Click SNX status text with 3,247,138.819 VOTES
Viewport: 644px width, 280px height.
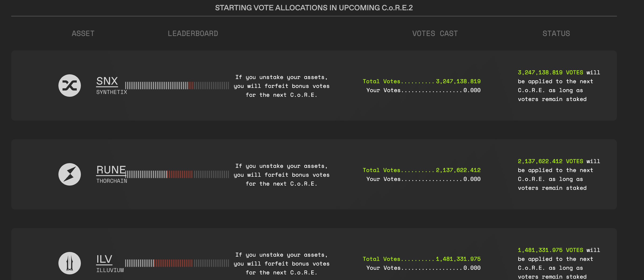coord(559,86)
